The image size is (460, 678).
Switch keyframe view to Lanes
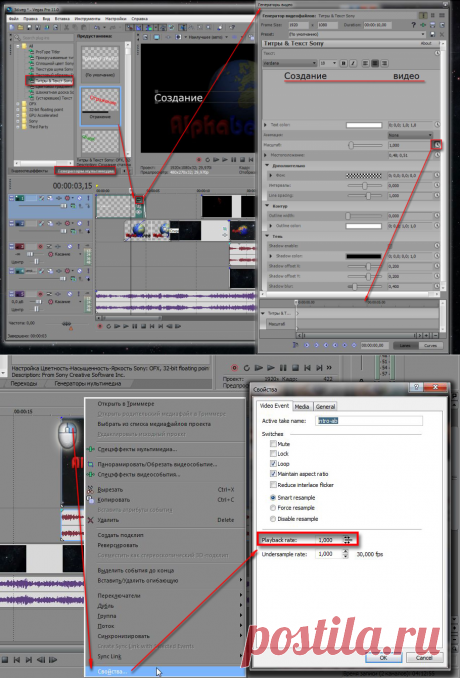pos(406,345)
